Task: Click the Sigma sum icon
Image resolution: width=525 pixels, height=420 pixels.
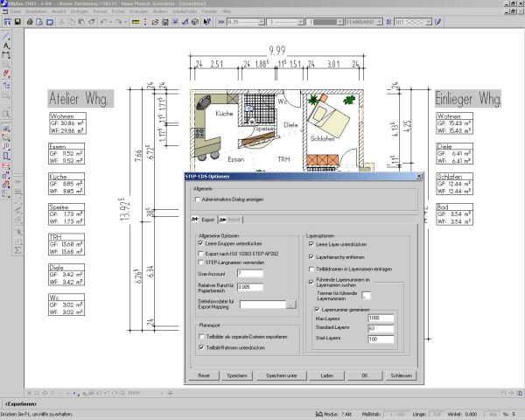Action: [x=17, y=250]
